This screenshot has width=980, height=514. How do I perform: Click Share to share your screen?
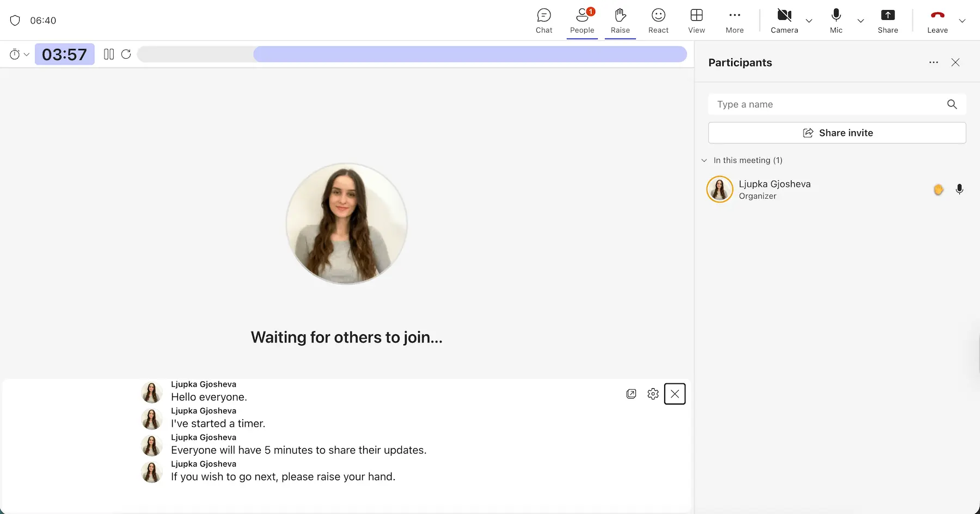point(887,21)
